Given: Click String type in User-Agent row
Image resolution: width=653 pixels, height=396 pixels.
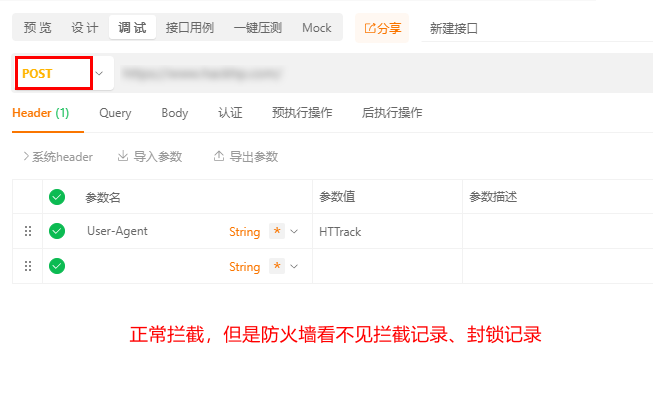Looking at the screenshot, I should [244, 232].
